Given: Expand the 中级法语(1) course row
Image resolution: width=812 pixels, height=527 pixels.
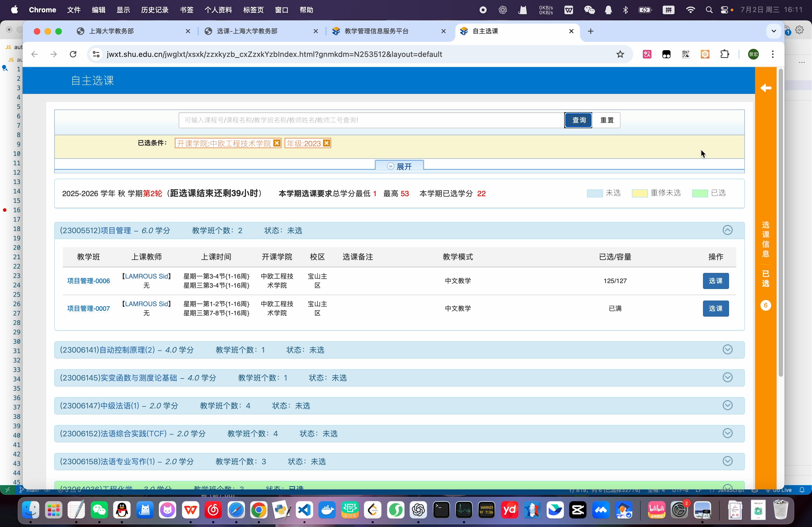Looking at the screenshot, I should point(727,406).
